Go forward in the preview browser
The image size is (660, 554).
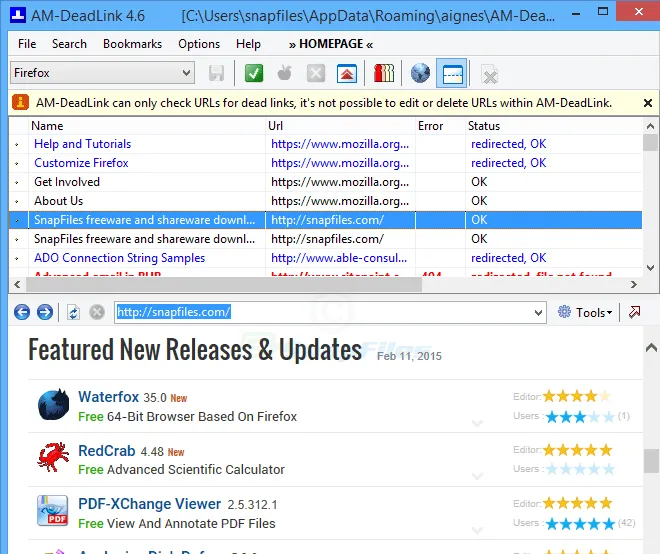coord(45,312)
